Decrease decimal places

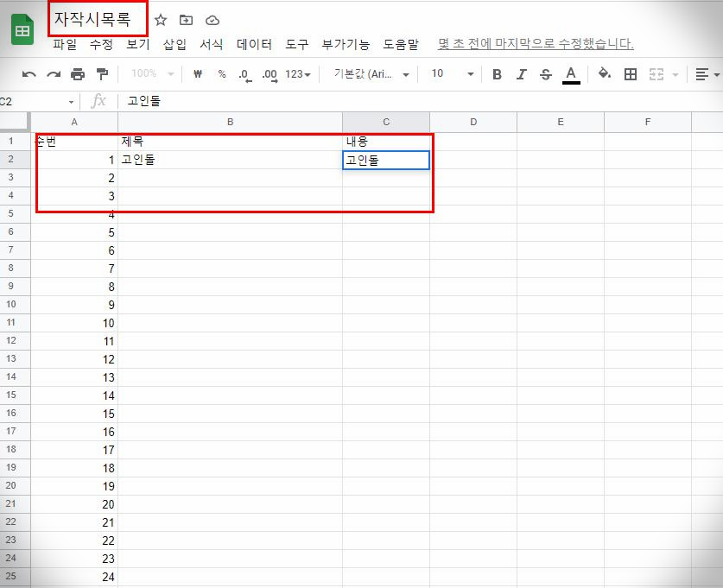pyautogui.click(x=244, y=74)
